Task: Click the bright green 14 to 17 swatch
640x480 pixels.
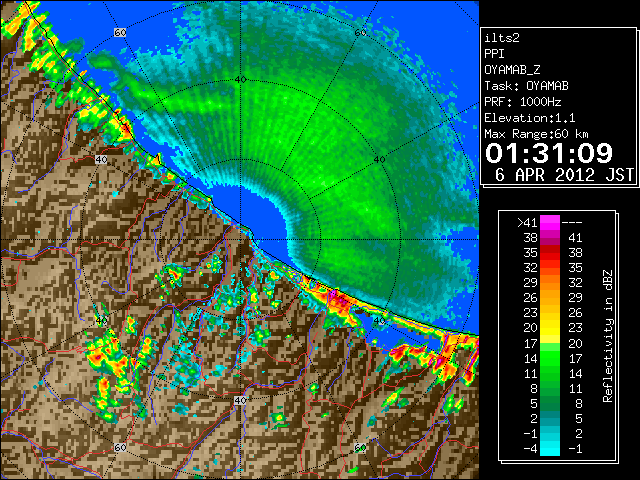Action: point(550,358)
